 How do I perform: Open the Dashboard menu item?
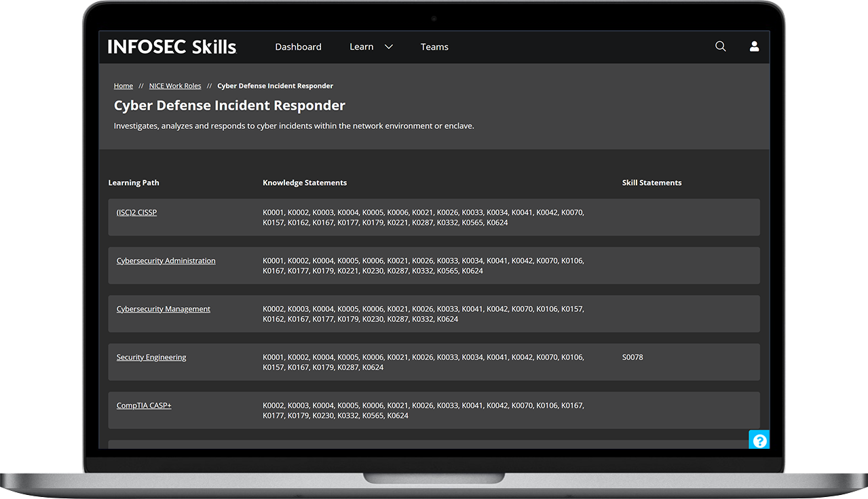tap(298, 46)
